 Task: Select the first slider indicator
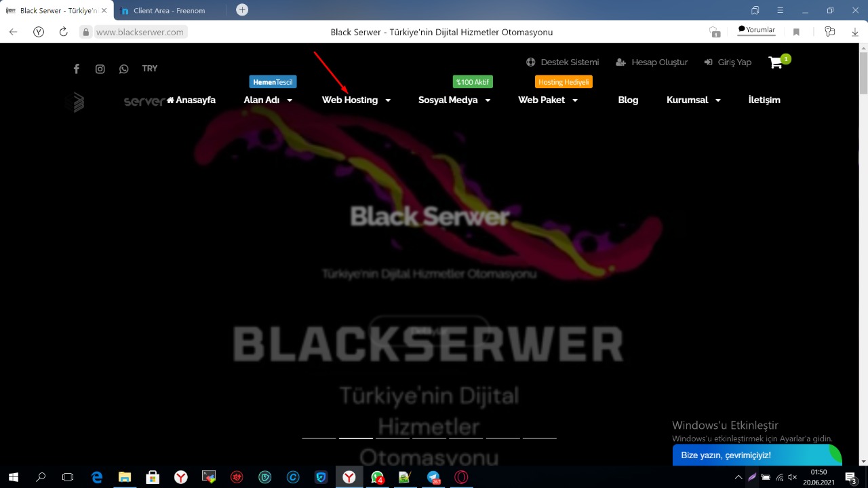point(319,438)
